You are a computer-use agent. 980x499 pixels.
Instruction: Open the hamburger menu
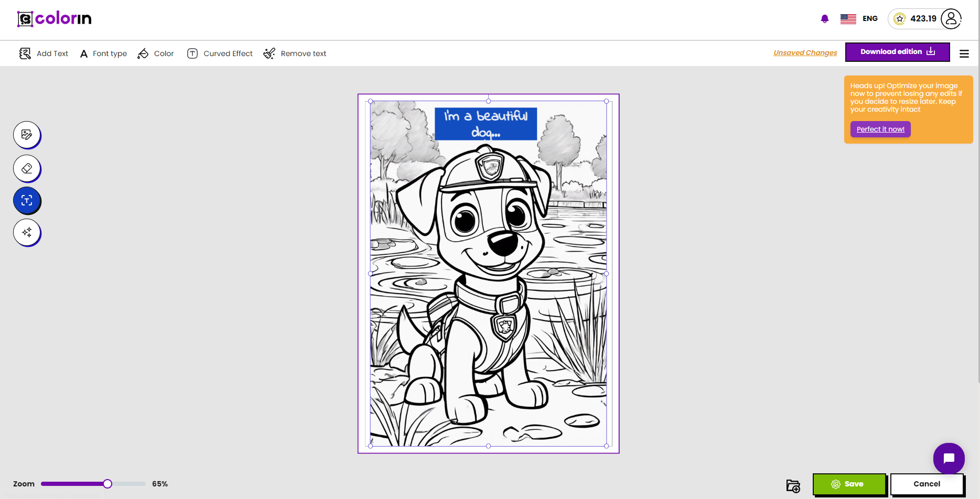coord(964,53)
